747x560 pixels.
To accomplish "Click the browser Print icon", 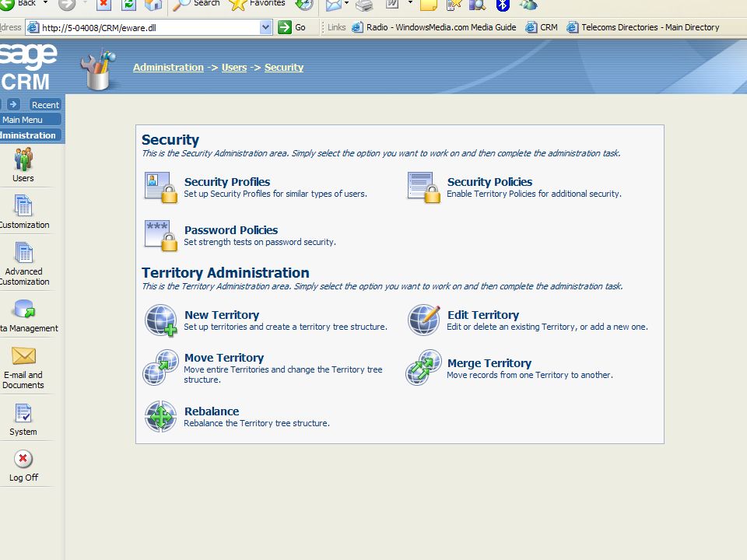I will coord(364,5).
